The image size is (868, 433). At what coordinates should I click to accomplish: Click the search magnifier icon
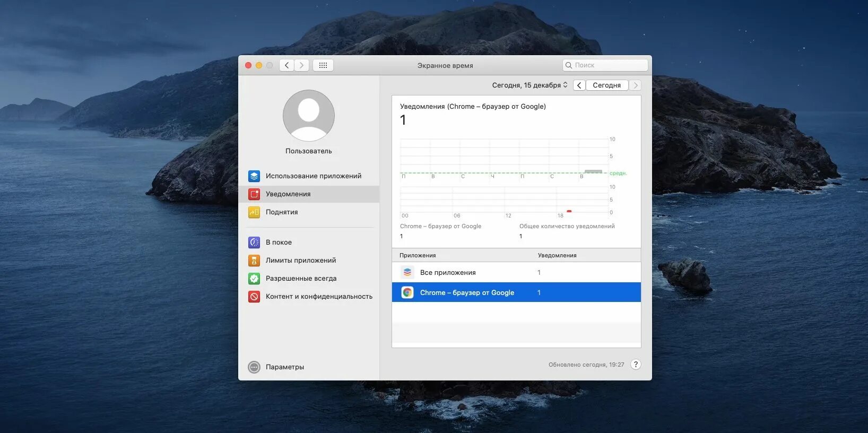point(569,65)
